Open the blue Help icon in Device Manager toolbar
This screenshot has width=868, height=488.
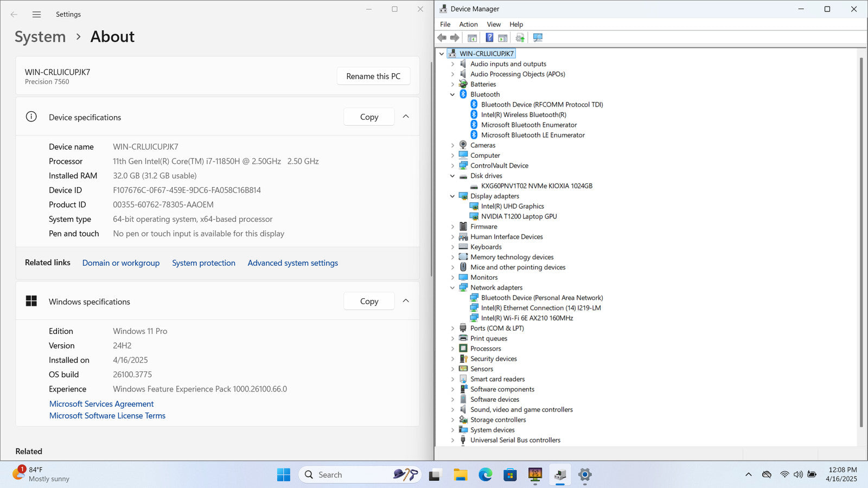[x=489, y=37]
